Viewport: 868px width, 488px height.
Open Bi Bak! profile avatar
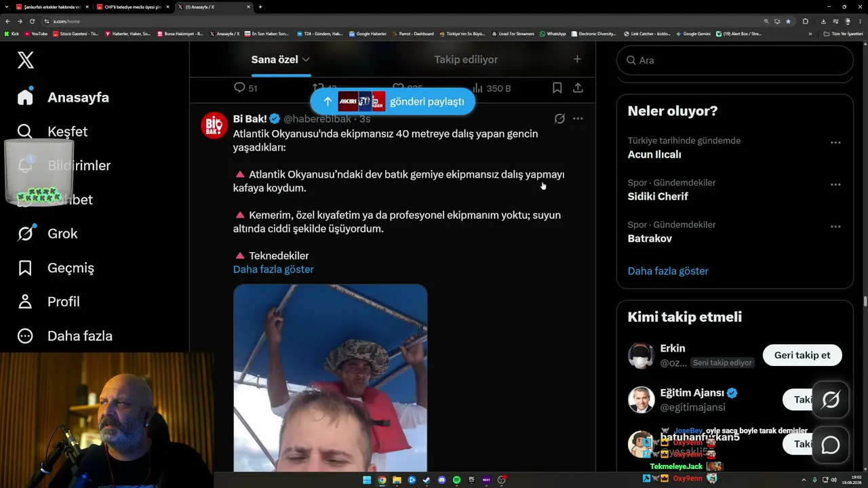[214, 125]
